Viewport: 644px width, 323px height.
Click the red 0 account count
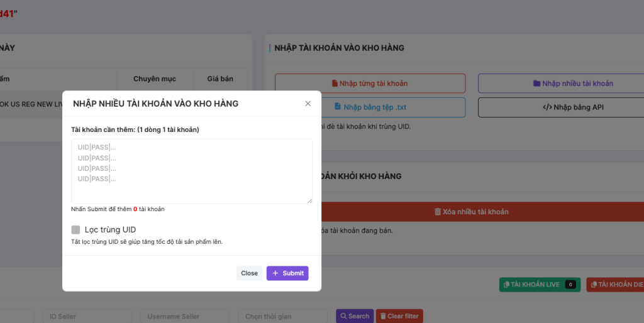pyautogui.click(x=135, y=209)
